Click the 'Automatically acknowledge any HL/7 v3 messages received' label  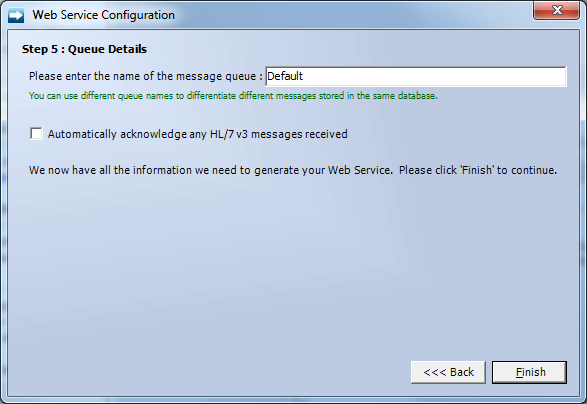[x=198, y=134]
